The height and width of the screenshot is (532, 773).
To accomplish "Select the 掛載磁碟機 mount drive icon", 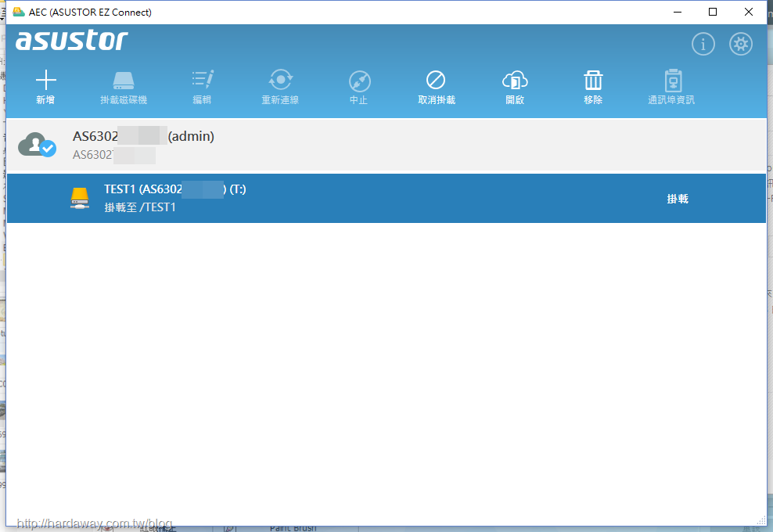I will click(124, 81).
